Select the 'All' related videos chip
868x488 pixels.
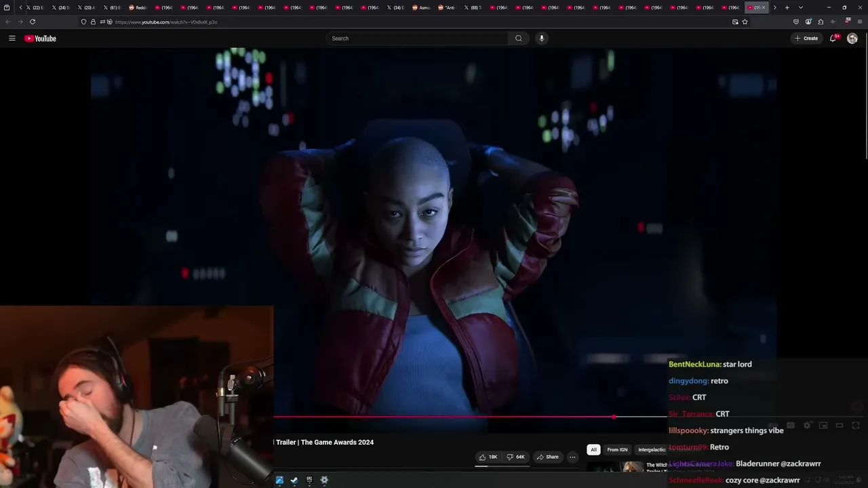(593, 449)
